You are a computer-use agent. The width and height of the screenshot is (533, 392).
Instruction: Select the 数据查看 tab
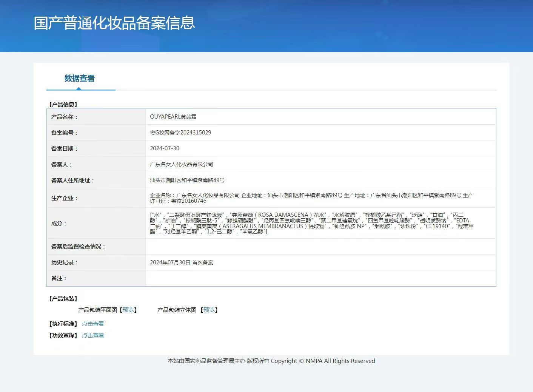(80, 79)
